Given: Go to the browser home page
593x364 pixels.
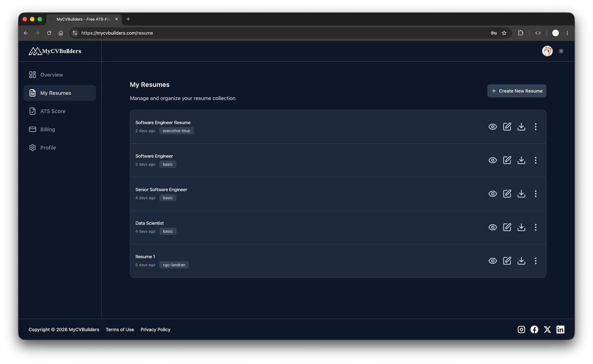Looking at the screenshot, I should pos(61,33).
